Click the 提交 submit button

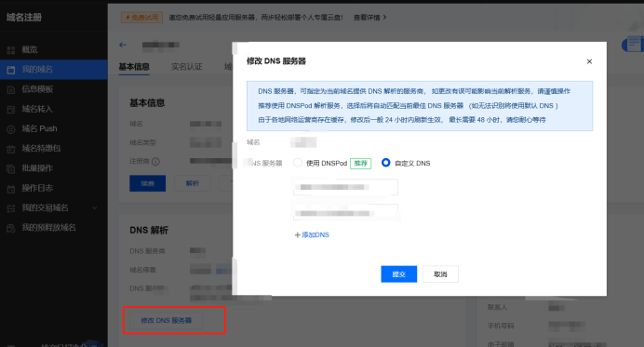pyautogui.click(x=399, y=274)
